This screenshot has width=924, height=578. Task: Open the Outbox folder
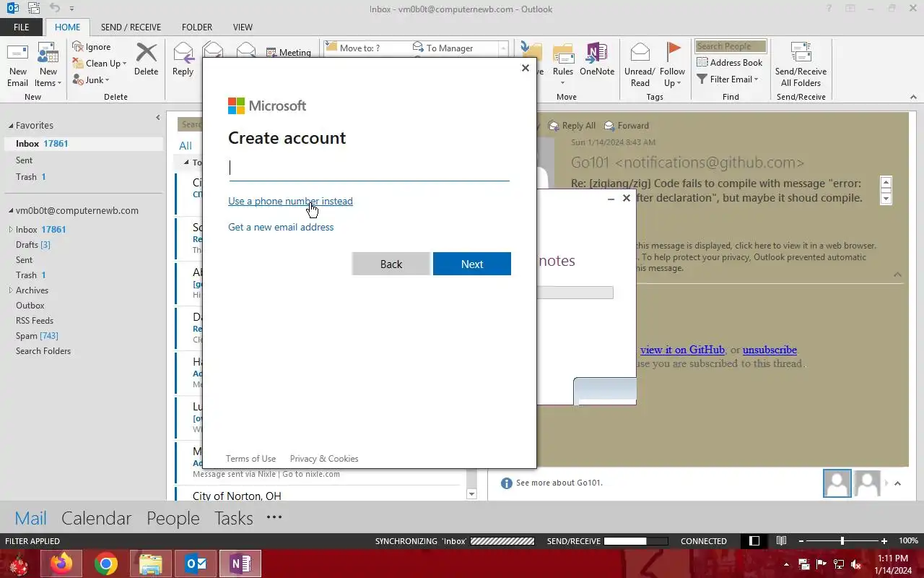point(30,306)
